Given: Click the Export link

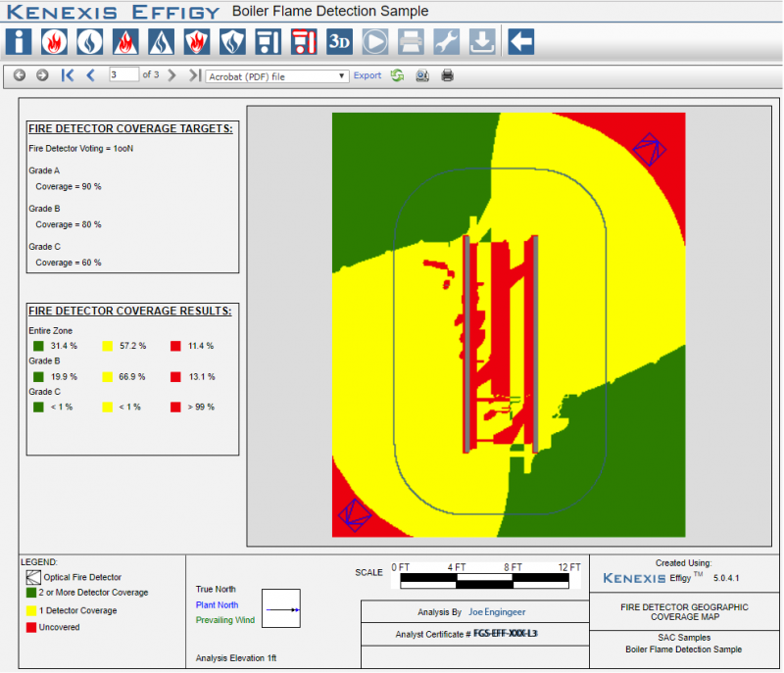Looking at the screenshot, I should coord(367,75).
